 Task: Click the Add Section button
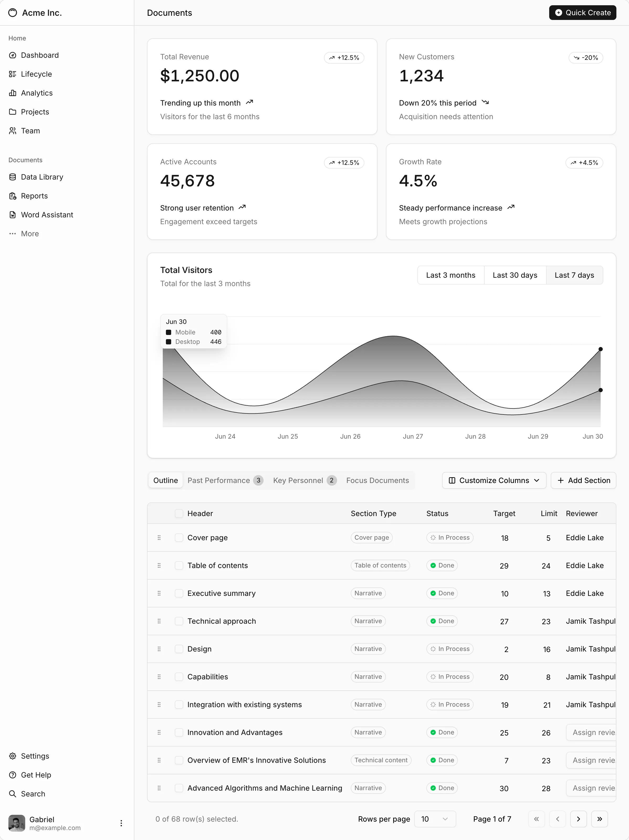583,480
